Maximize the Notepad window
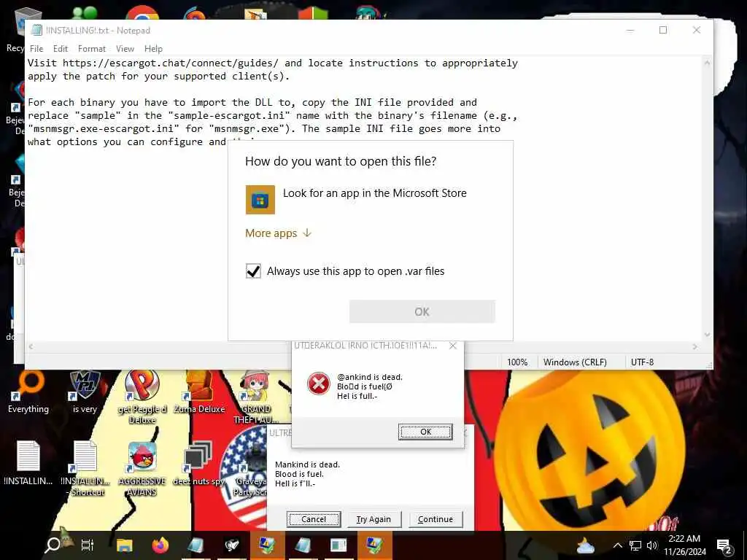 (x=662, y=30)
